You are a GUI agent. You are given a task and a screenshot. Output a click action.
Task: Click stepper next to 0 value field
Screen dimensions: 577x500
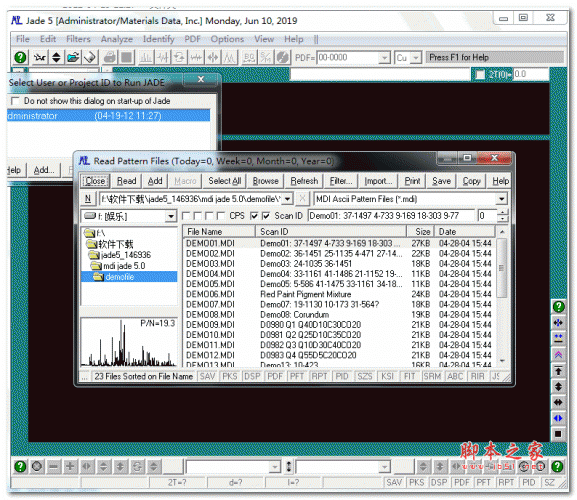[502, 216]
